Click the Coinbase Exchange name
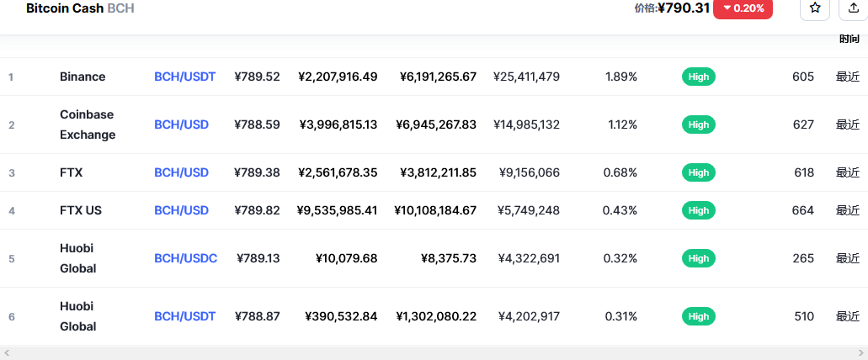868x360 pixels. [x=88, y=124]
